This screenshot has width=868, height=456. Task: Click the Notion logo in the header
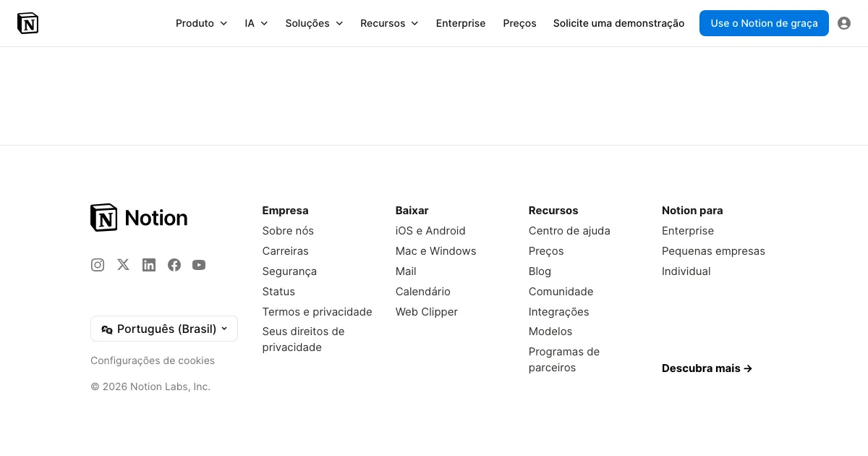(27, 23)
